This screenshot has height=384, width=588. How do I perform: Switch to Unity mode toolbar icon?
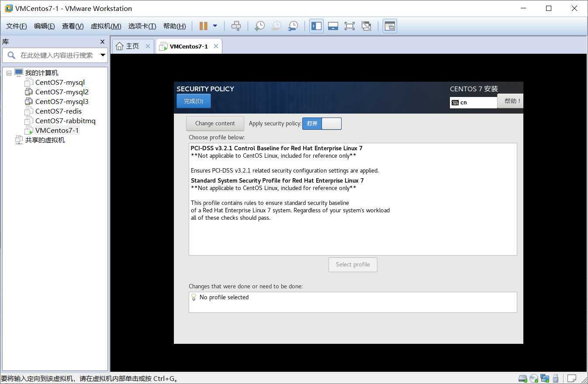(366, 26)
